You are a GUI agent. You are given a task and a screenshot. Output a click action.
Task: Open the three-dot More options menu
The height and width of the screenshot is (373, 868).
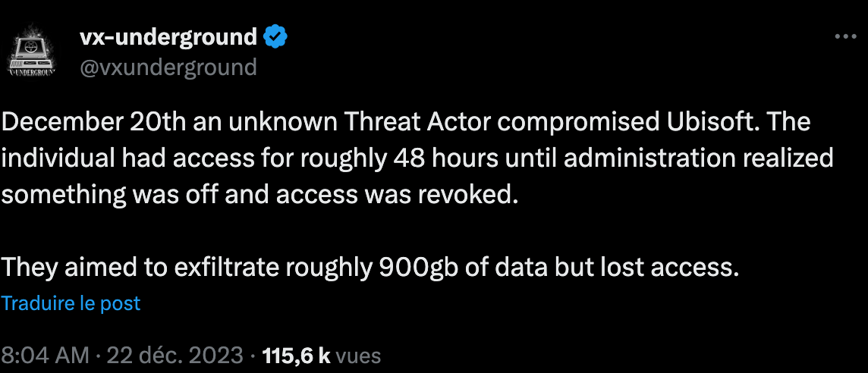(845, 36)
